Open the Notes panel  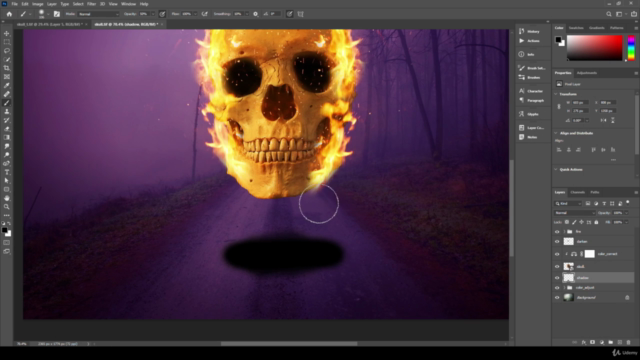[x=529, y=137]
